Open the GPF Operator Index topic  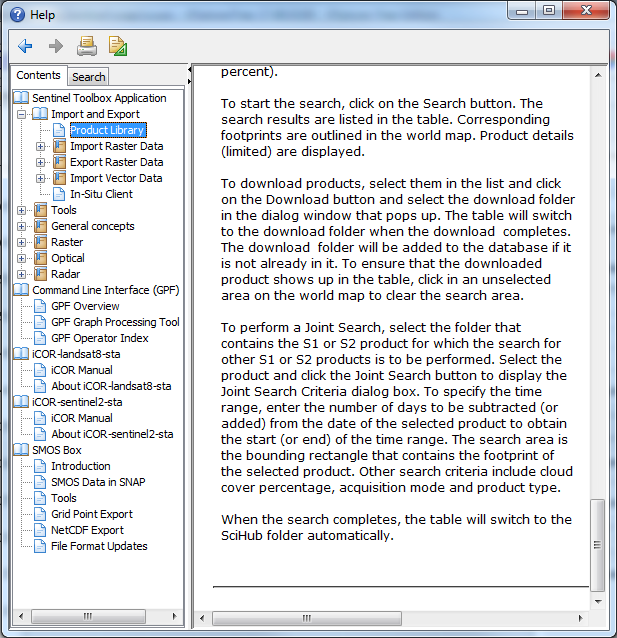(x=100, y=338)
